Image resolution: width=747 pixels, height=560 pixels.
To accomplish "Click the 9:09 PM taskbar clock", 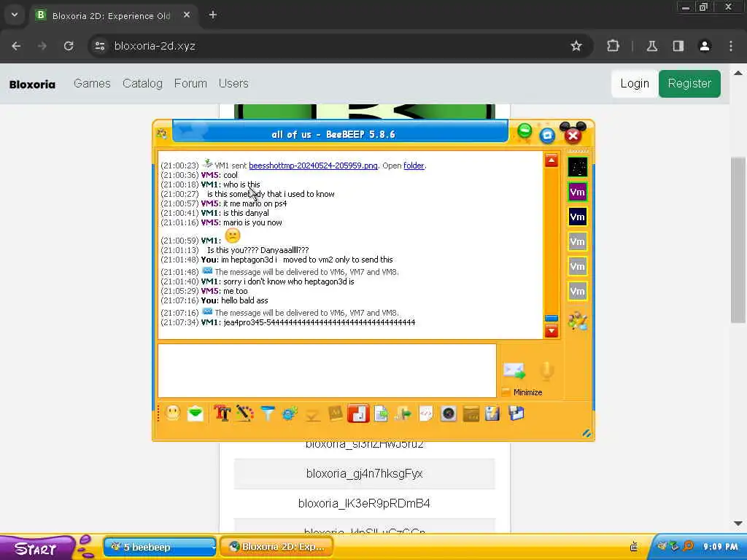I will (x=720, y=547).
